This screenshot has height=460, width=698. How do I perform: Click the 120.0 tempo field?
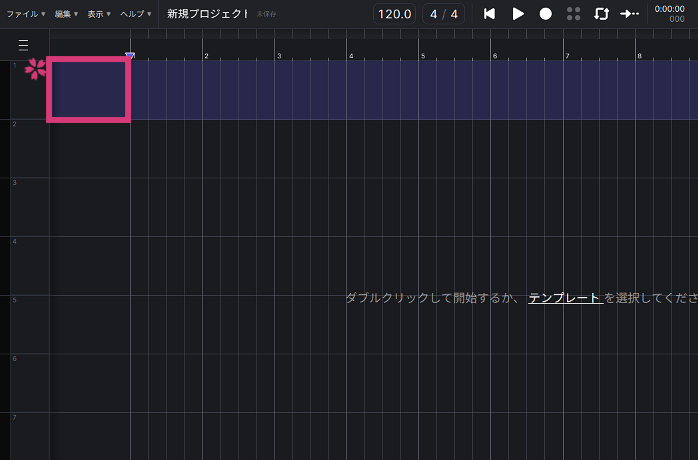click(x=395, y=14)
